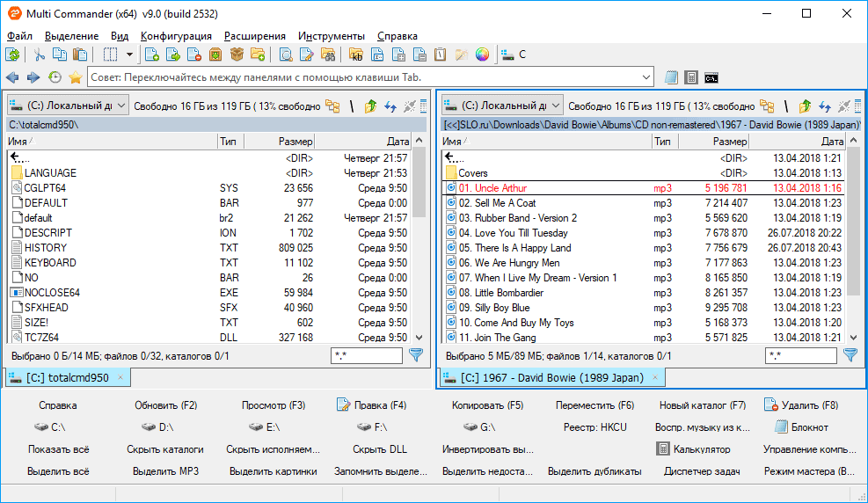Click the green Refresh icon in main toolbar
This screenshot has width=868, height=503.
click(12, 55)
